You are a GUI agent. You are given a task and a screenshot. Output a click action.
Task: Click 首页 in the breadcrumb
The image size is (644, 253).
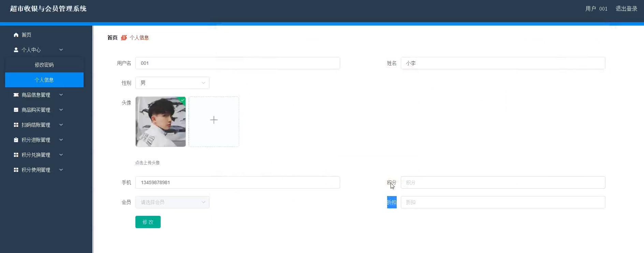click(x=113, y=38)
